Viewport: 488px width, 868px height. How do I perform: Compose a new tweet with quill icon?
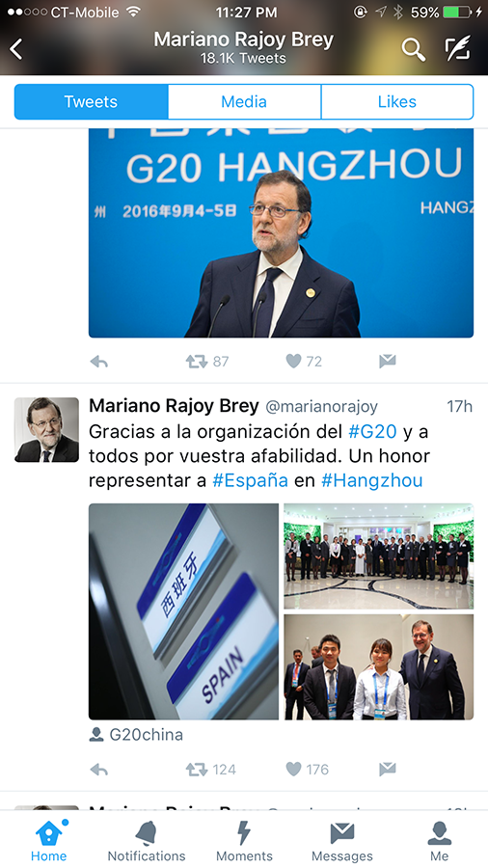(458, 49)
